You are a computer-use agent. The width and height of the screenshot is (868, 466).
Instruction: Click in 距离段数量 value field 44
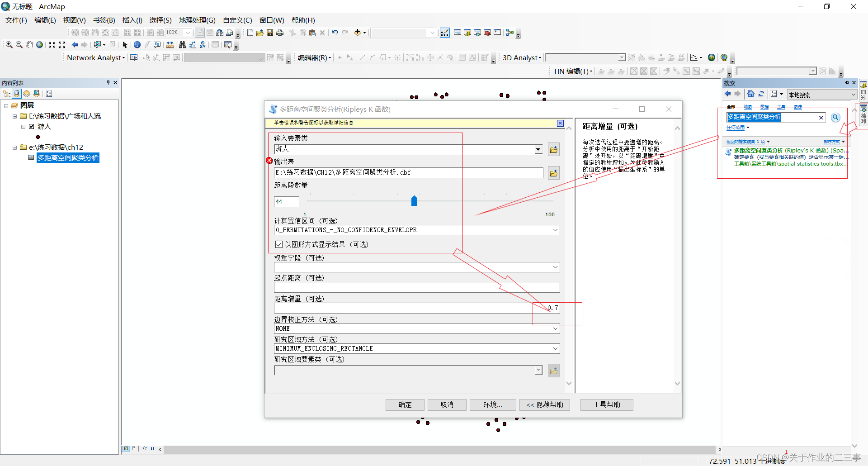pyautogui.click(x=286, y=202)
